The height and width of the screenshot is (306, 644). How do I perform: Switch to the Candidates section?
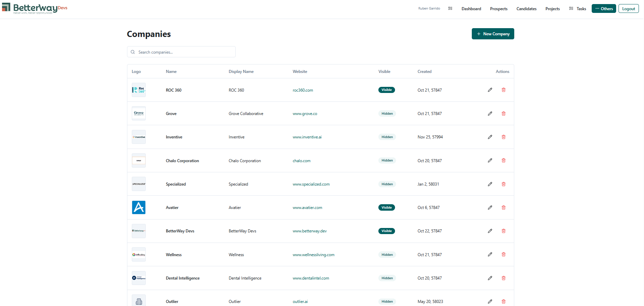pos(526,8)
